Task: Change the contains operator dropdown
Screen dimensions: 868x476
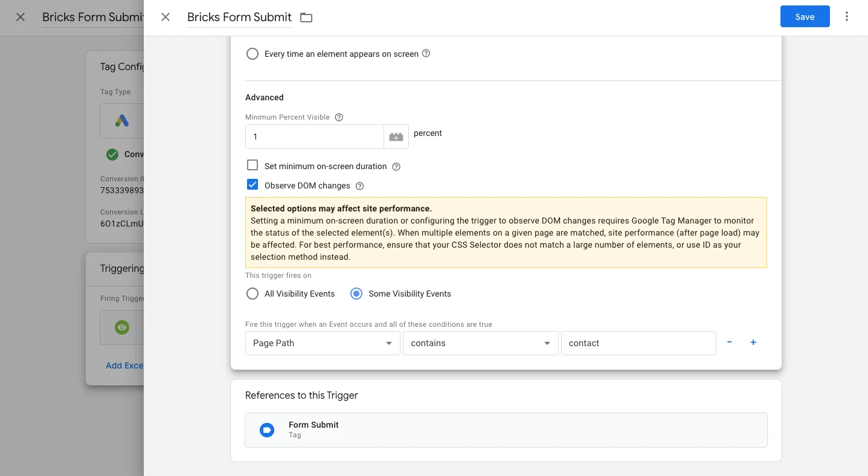Action: (x=480, y=343)
